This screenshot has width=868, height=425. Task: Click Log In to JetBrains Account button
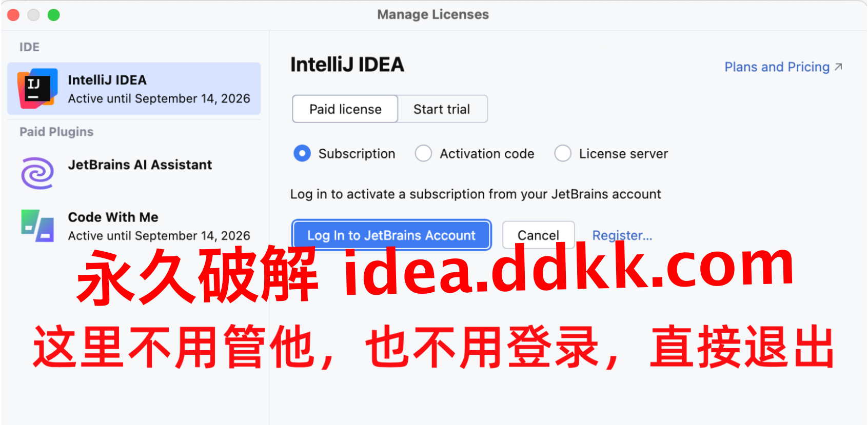click(x=391, y=235)
